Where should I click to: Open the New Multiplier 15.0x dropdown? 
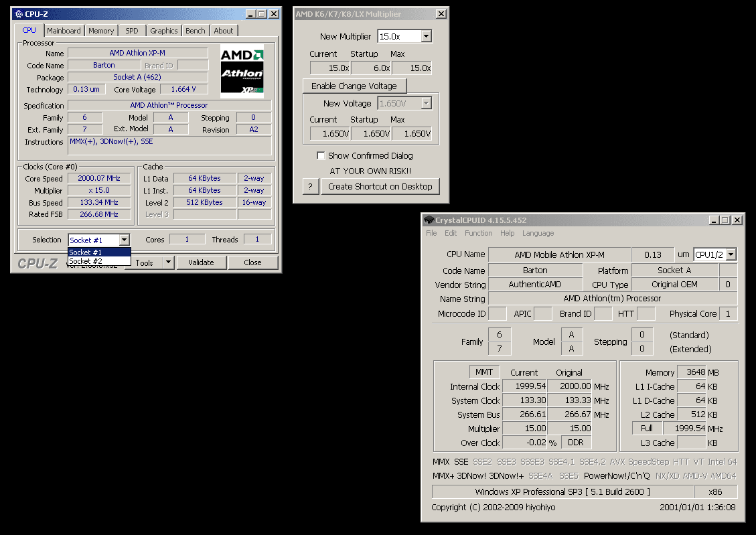426,36
